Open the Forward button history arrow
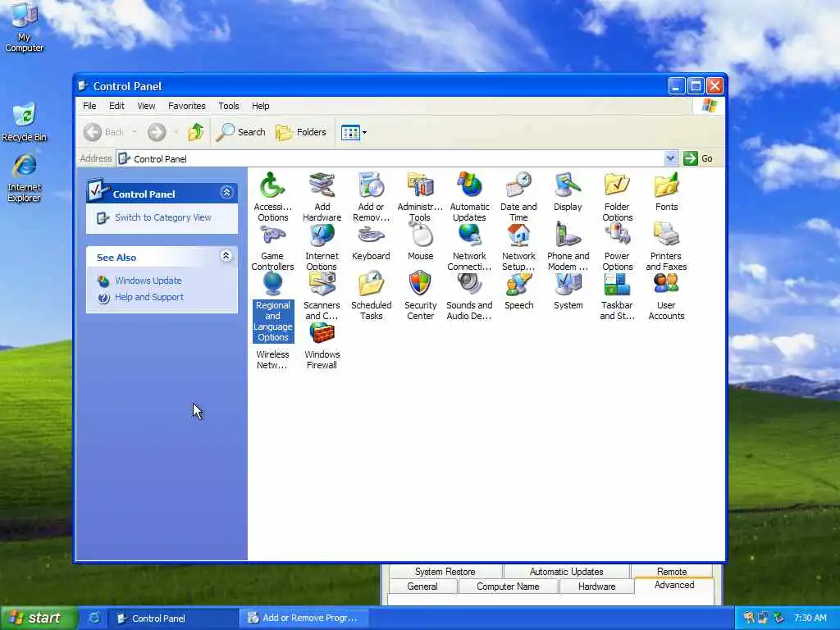 176,132
